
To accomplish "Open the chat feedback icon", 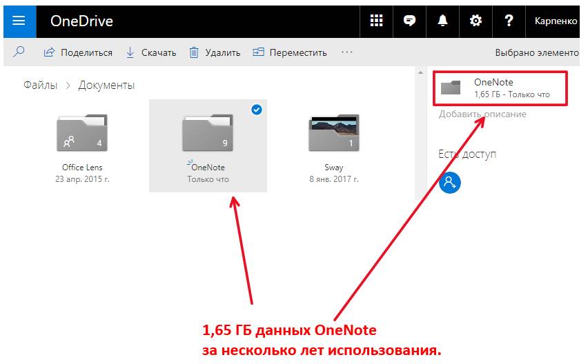I will (x=409, y=21).
